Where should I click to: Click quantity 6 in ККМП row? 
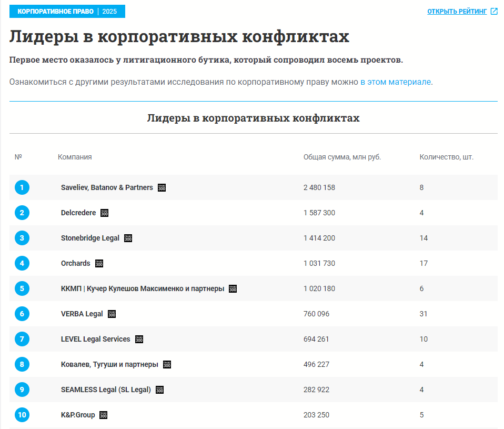point(421,288)
